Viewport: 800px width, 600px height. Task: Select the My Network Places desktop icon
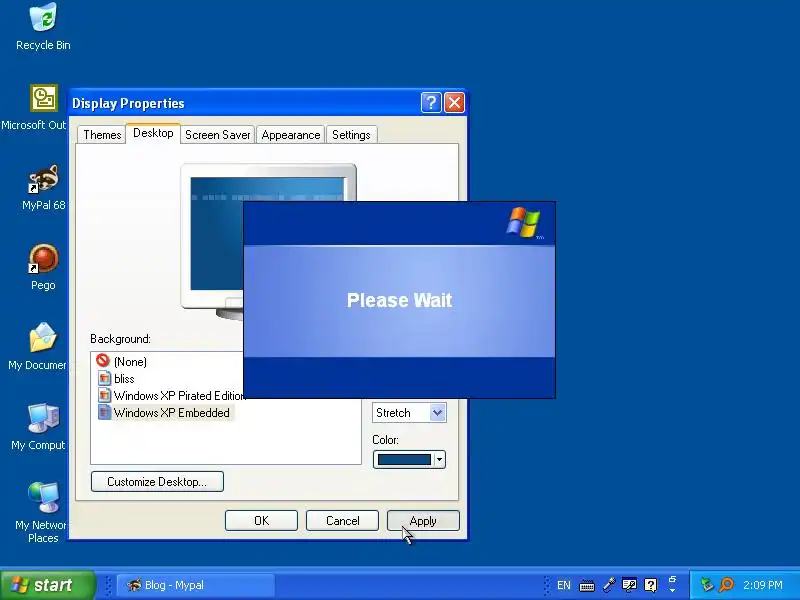[43, 497]
